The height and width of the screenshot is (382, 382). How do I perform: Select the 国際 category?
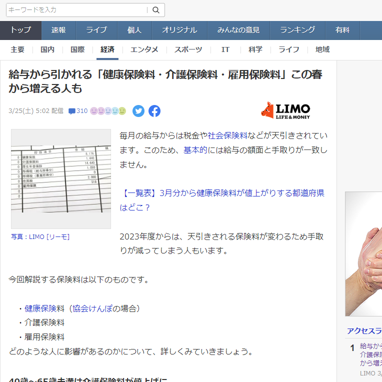(77, 50)
